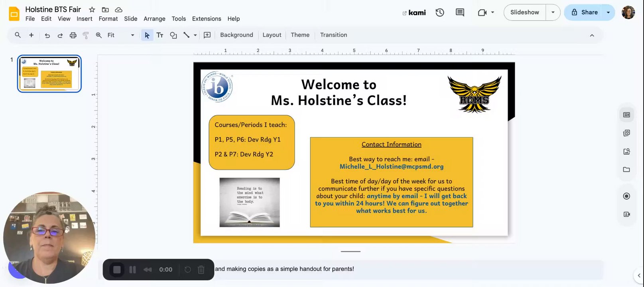Collapse the menus with the up chevron
Screen dimensions: 644x287
[x=592, y=35]
